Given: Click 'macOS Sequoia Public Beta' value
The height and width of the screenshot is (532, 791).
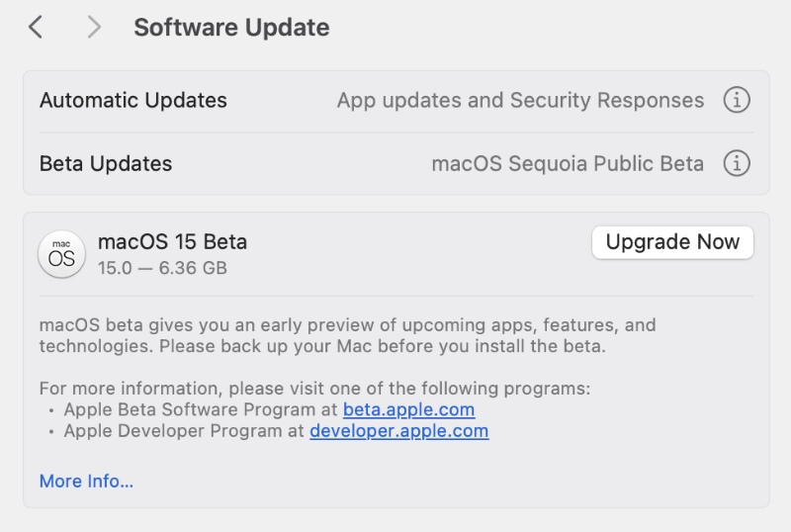Looking at the screenshot, I should (x=568, y=163).
